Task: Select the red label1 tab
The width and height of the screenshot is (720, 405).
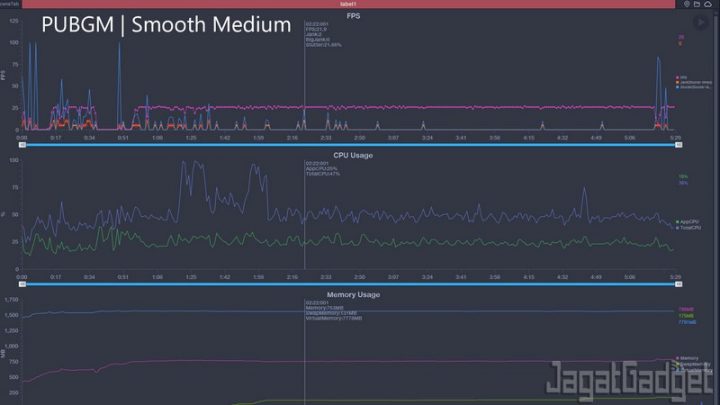Action: click(x=349, y=4)
